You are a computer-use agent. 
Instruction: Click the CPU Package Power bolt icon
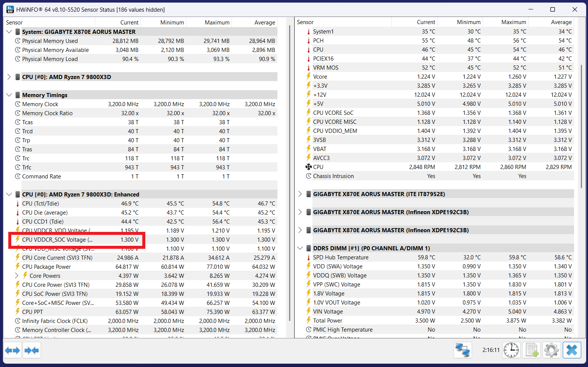point(18,266)
